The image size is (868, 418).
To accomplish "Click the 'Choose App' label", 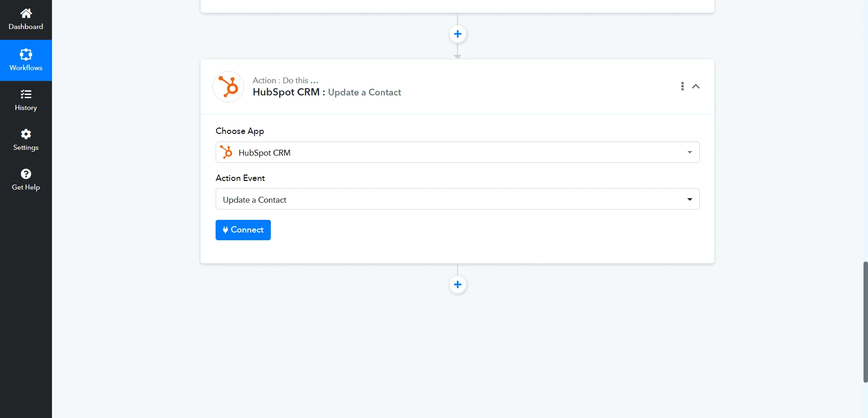I will pos(240,131).
